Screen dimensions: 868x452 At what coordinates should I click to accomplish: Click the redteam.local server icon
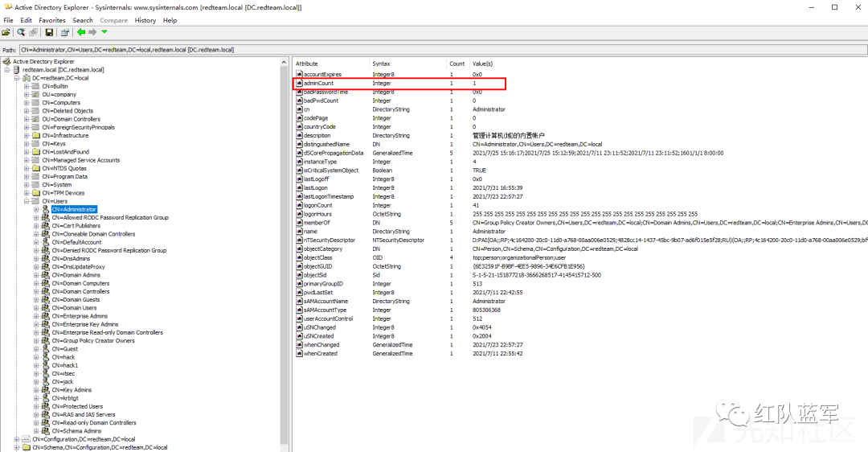coord(17,70)
